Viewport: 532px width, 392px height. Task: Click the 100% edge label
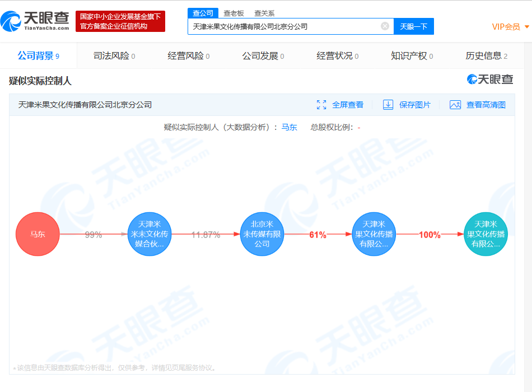coord(430,235)
